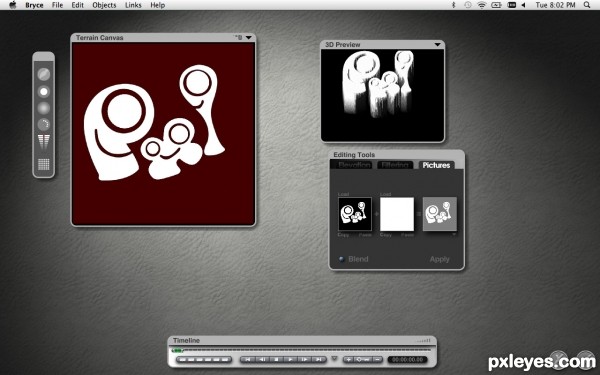The width and height of the screenshot is (600, 375).
Task: Switch to the Elevation tab
Action: (x=354, y=165)
